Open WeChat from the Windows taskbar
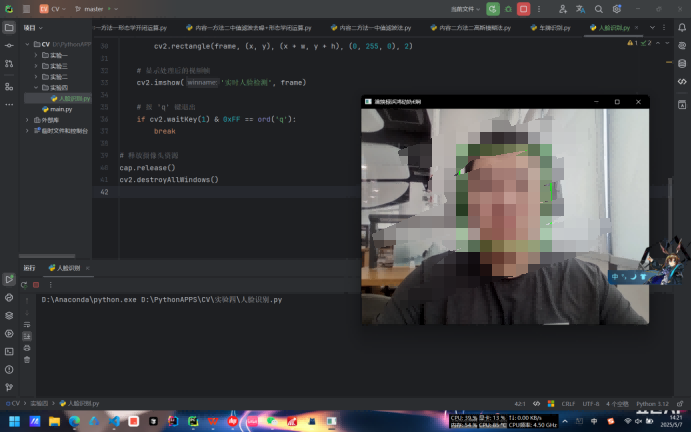Viewport: 692px width, 432px height. [272, 421]
